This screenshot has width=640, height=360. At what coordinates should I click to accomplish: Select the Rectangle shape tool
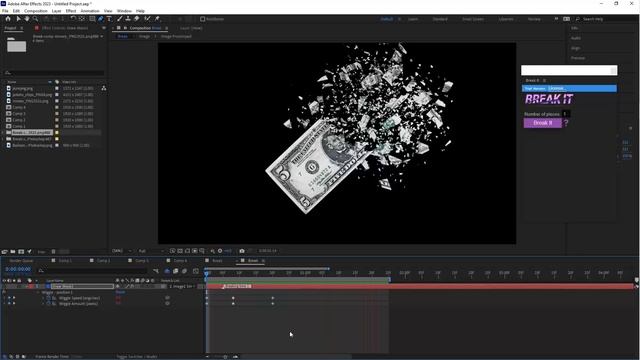92,19
